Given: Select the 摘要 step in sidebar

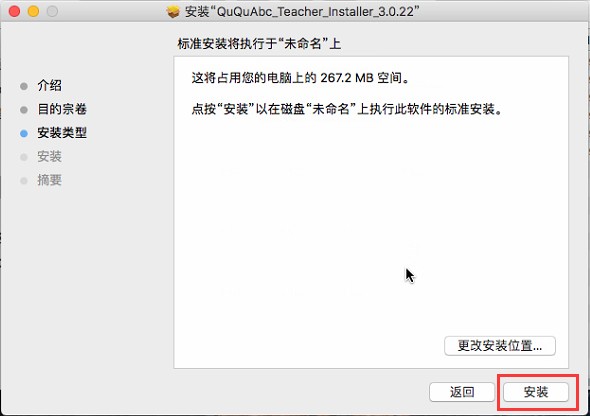Looking at the screenshot, I should coord(49,180).
